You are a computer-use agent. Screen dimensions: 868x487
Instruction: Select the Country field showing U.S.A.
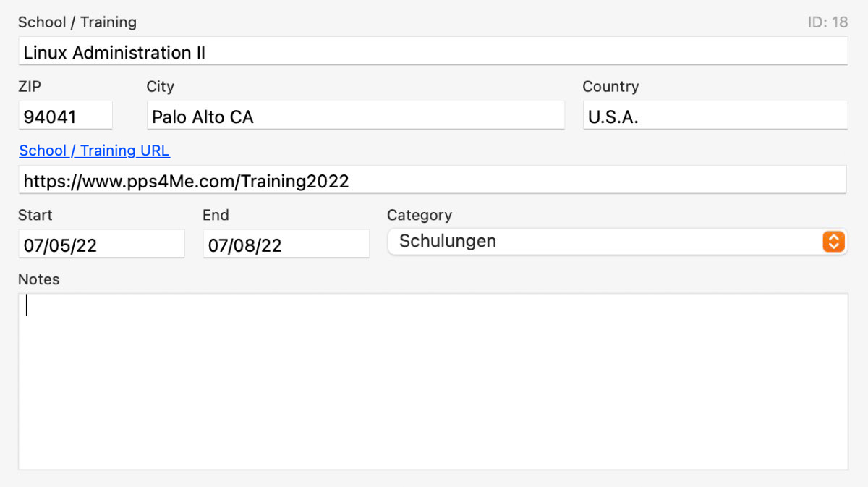[715, 117]
